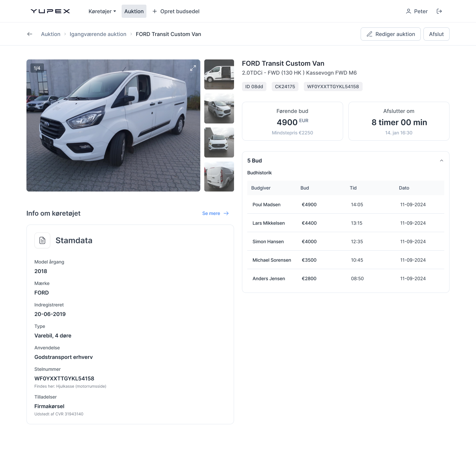Select thumbnail of van with open side door
This screenshot has height=456, width=476.
[x=219, y=74]
